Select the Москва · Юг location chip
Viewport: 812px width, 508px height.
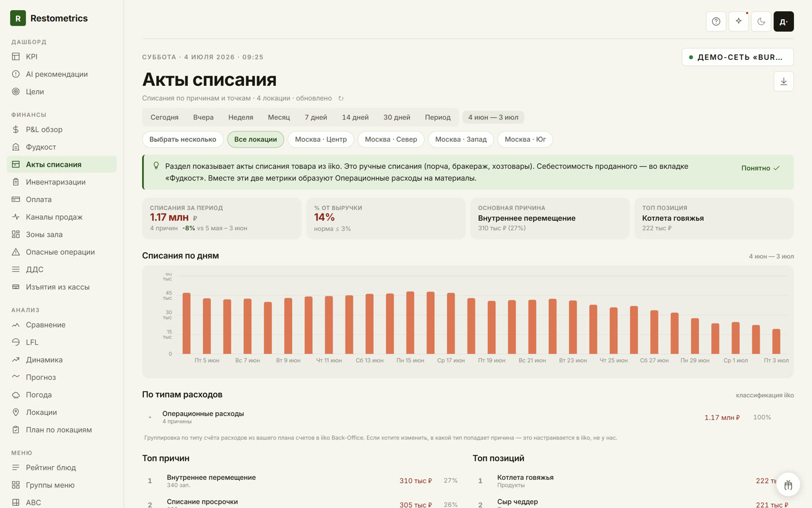point(525,139)
